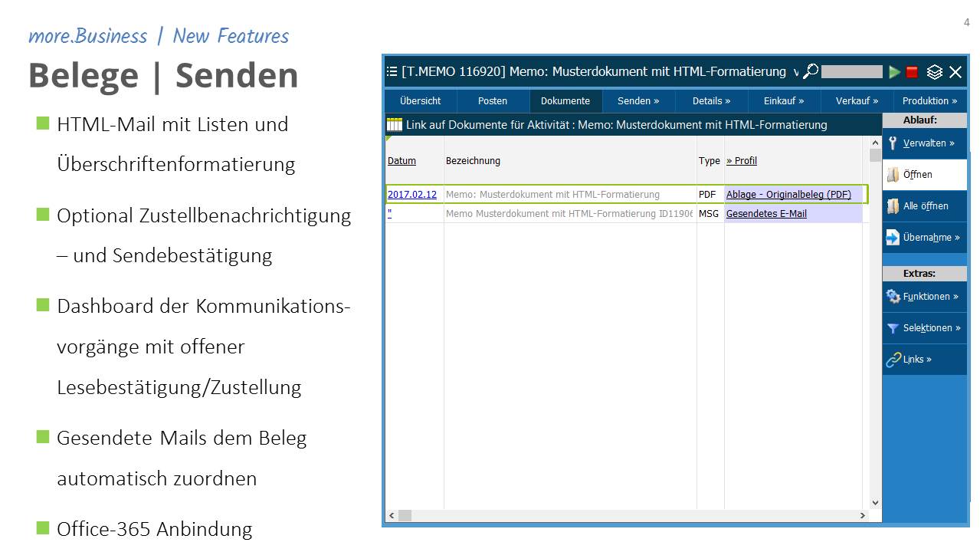
Task: Click the search input field in the title bar
Action: pyautogui.click(x=851, y=71)
